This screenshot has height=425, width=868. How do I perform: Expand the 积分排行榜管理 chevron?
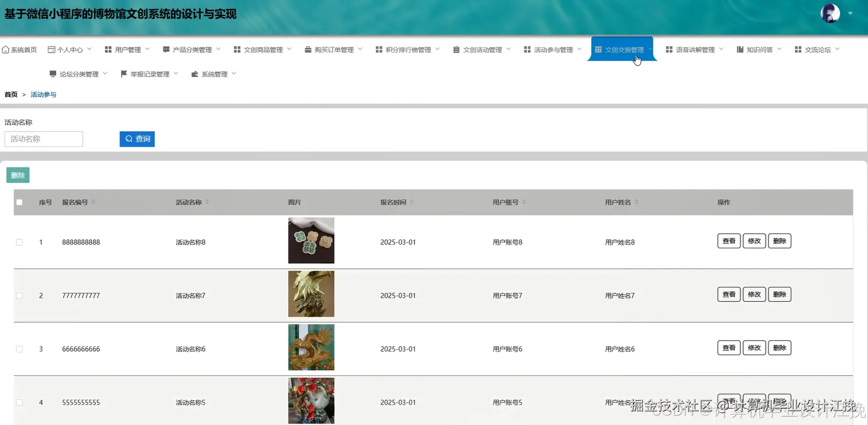click(438, 49)
